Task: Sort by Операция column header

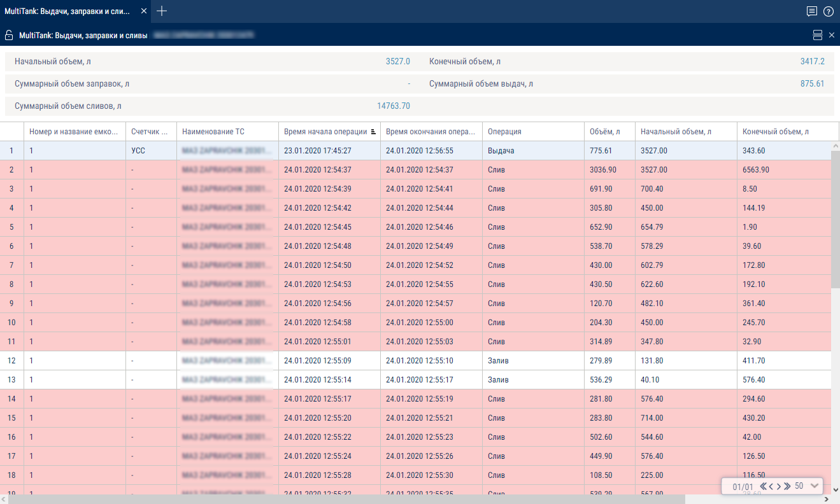Action: tap(533, 132)
